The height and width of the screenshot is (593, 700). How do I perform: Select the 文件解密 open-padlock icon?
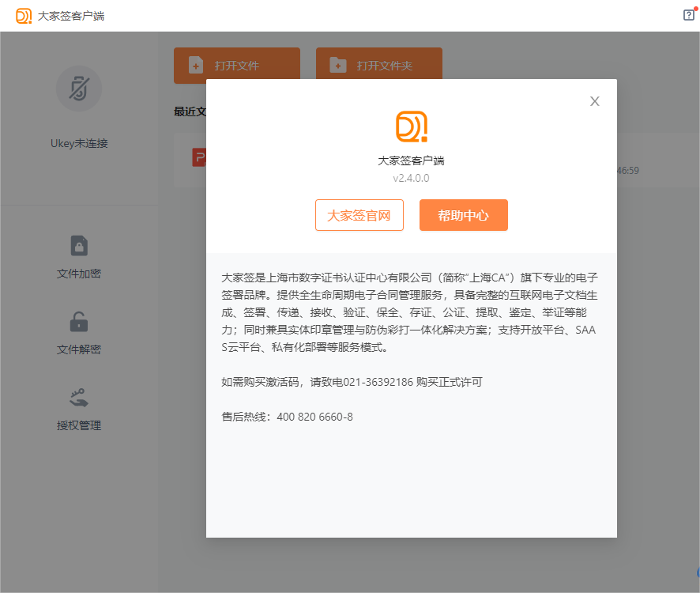coord(79,322)
